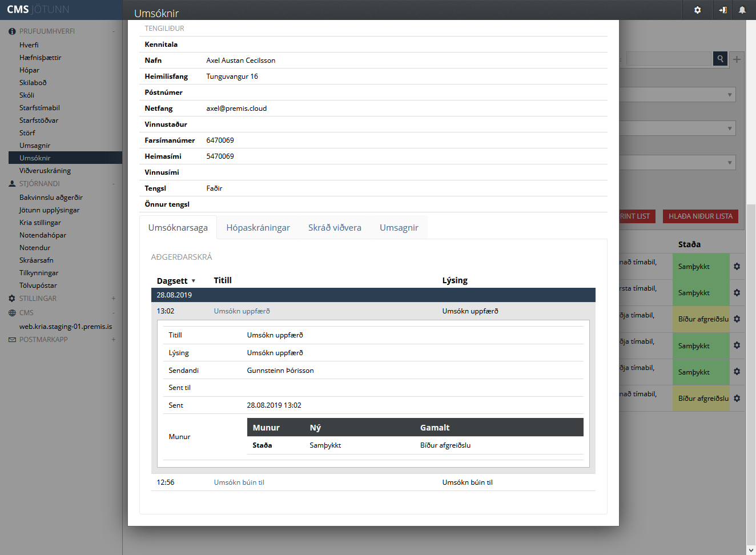This screenshot has height=555, width=756.
Task: Open gear menu for first Samþykkt row
Action: point(737,267)
